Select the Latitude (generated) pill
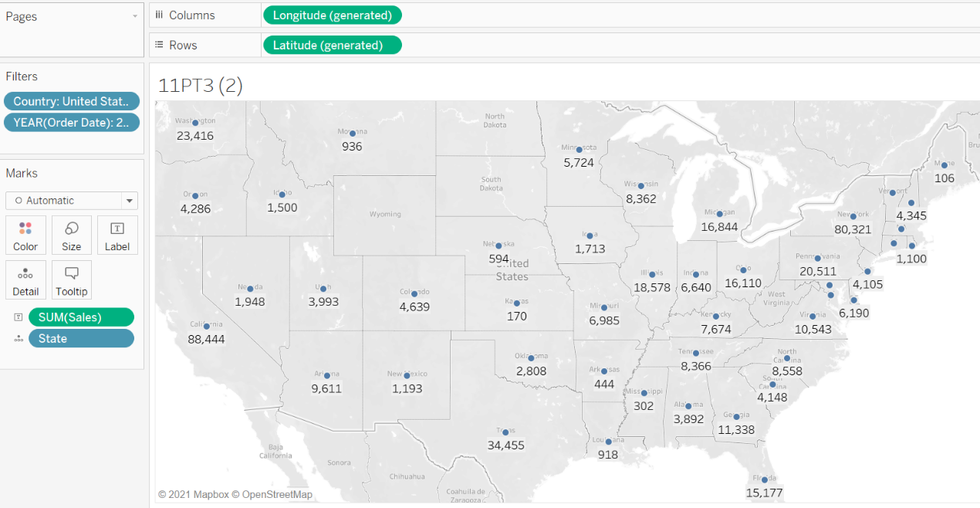Viewport: 980px width, 508px height. tap(332, 45)
